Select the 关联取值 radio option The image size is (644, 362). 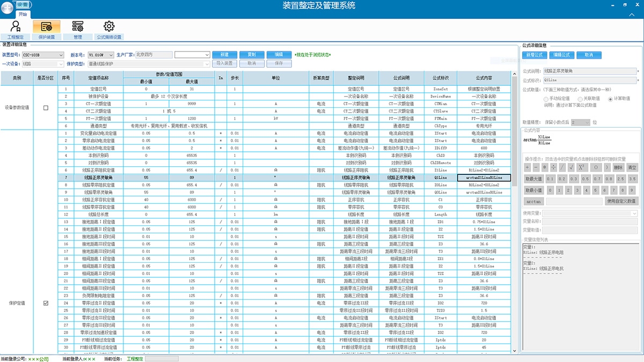(x=578, y=99)
